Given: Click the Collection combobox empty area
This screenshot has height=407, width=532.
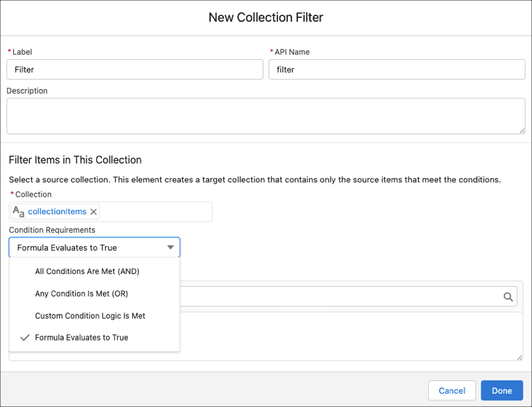Looking at the screenshot, I should pos(156,212).
